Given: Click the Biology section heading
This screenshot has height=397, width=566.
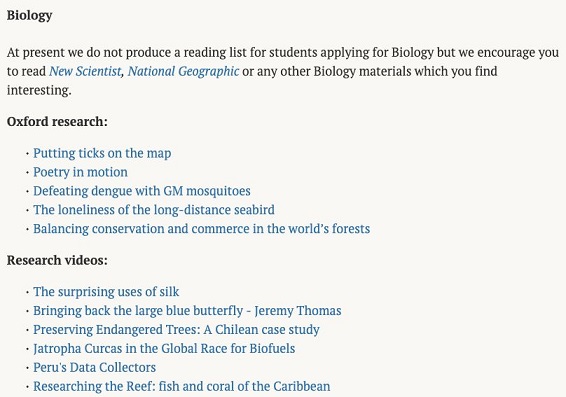Looking at the screenshot, I should [x=30, y=16].
